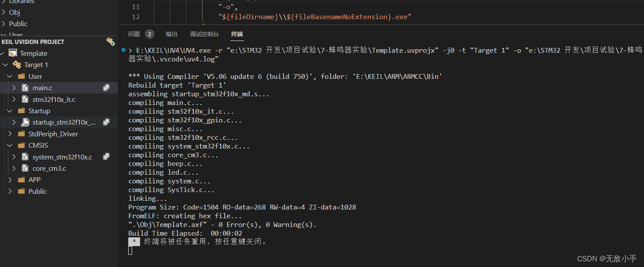644x267 pixels.
Task: Click the copy icon beside system_stm32f10x.c
Action: [106, 157]
